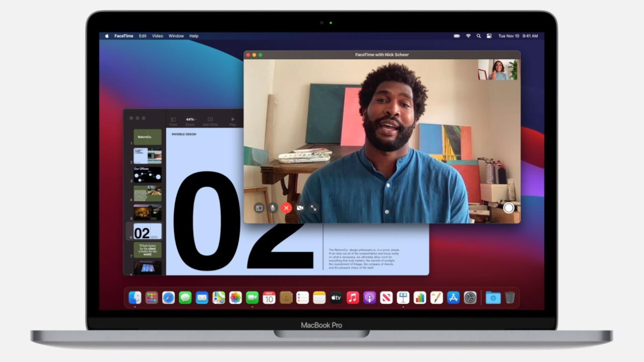644x362 pixels.
Task: Click the FaceTime icon in the Dock
Action: pyautogui.click(x=252, y=298)
